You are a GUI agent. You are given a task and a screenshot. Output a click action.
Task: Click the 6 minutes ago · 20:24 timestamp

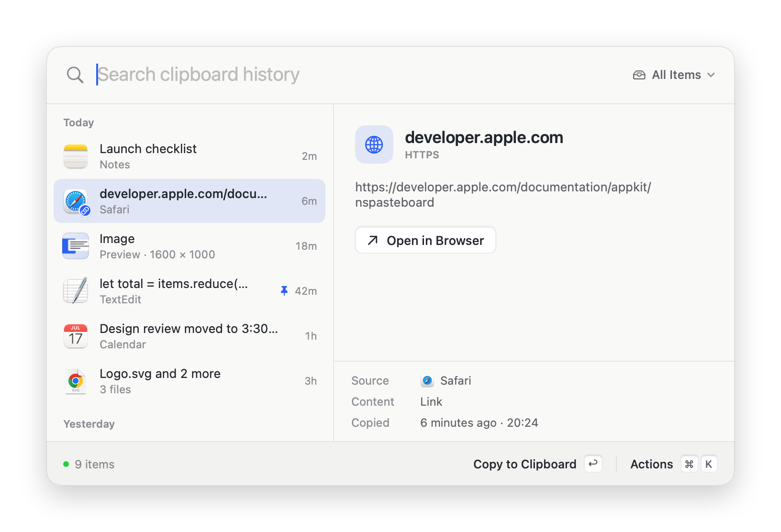tap(479, 423)
